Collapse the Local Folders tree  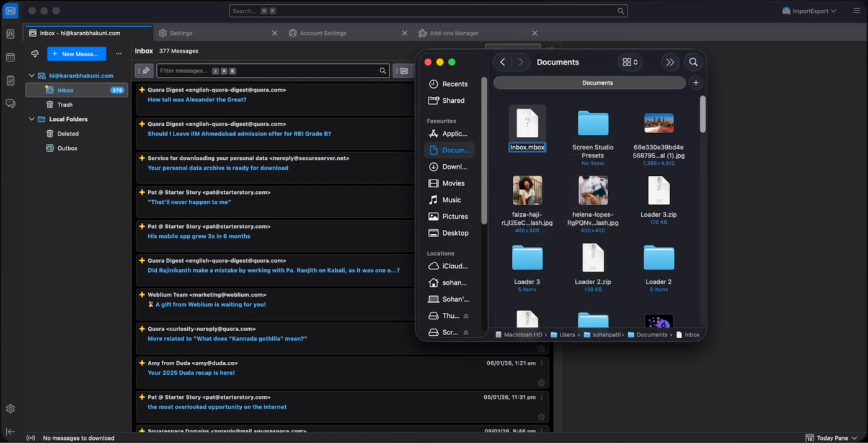[x=32, y=119]
